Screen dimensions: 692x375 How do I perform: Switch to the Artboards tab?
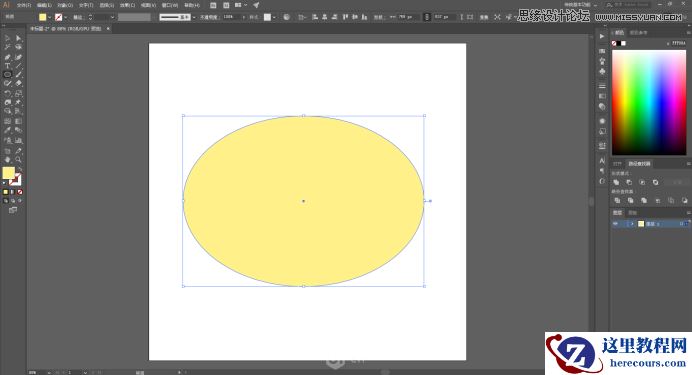(x=632, y=213)
